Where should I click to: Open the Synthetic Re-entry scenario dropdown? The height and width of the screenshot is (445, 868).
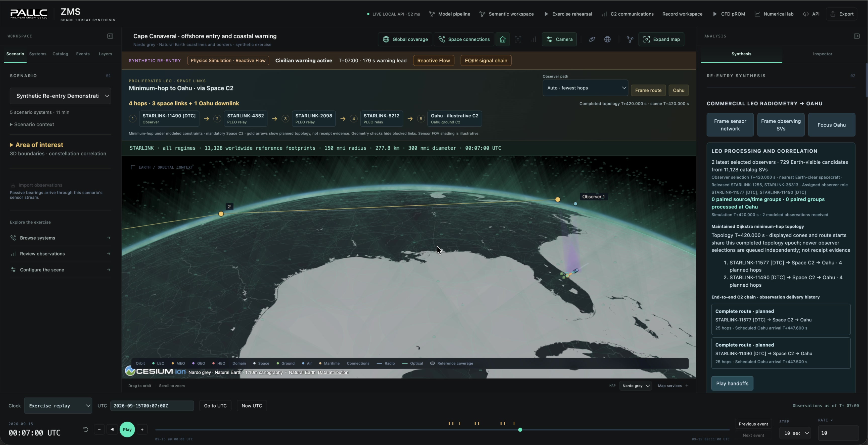[60, 96]
